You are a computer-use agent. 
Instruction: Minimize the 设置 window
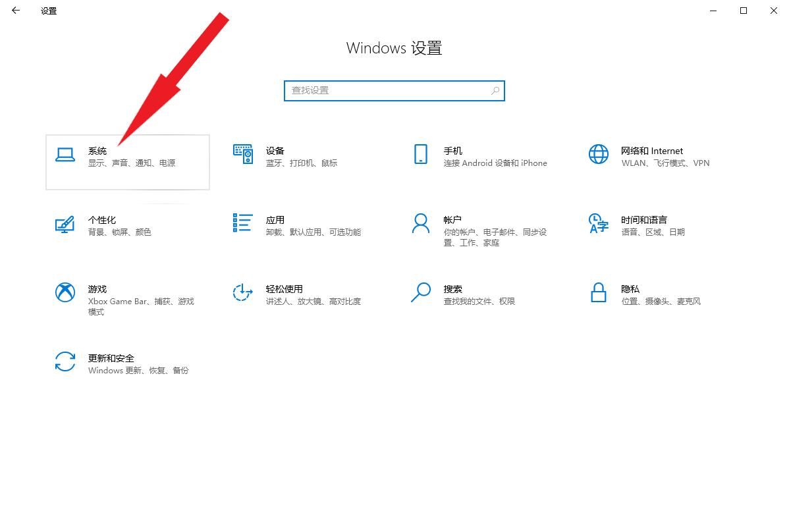coord(713,11)
